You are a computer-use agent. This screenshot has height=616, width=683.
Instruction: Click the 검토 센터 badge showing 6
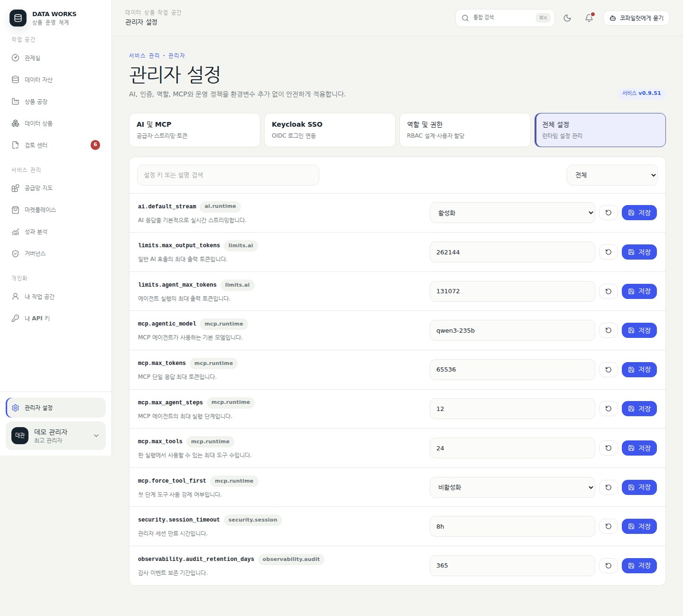[x=95, y=145]
